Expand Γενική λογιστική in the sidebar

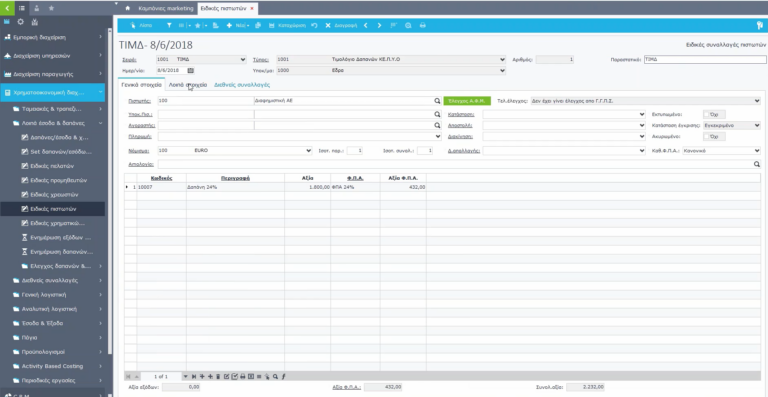(x=52, y=295)
